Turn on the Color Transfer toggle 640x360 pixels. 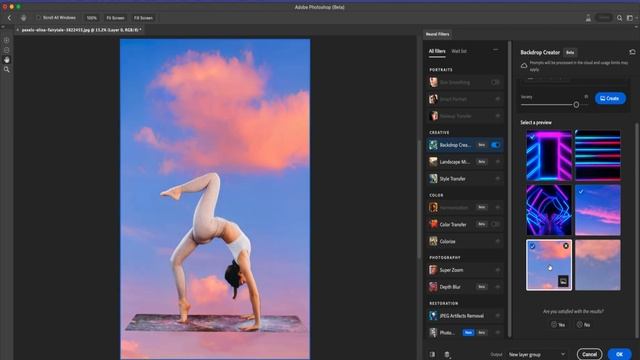coord(495,224)
